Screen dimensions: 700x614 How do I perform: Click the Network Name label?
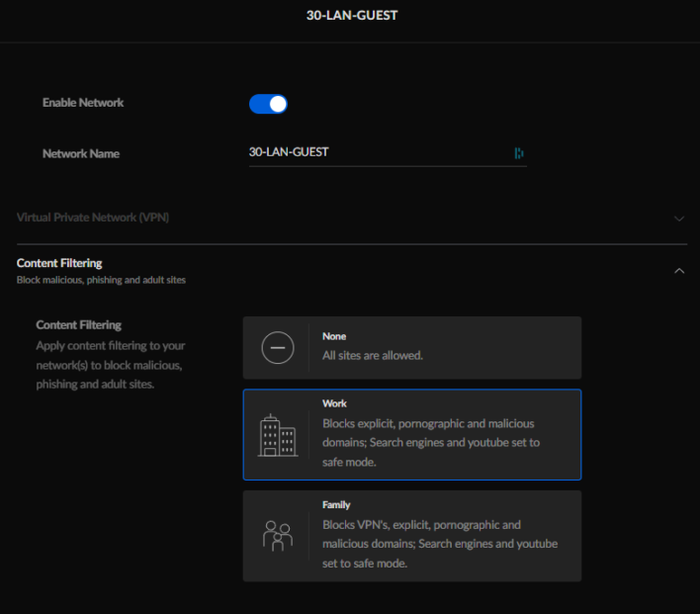pyautogui.click(x=81, y=153)
